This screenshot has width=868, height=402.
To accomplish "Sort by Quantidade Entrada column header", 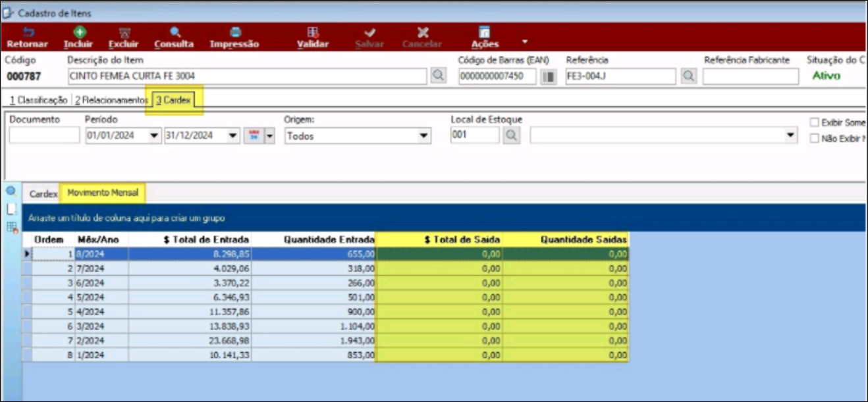I will (313, 239).
